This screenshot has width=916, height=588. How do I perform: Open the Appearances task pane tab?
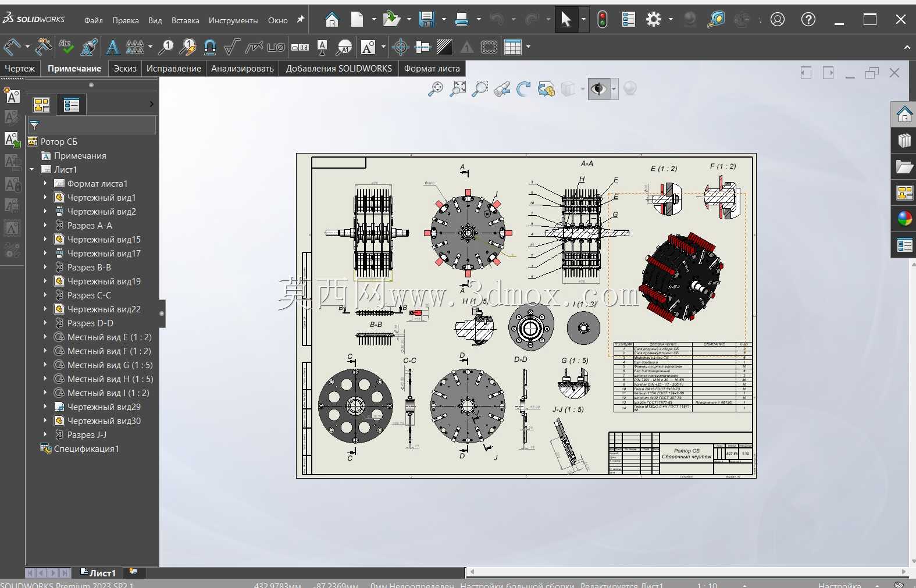904,219
